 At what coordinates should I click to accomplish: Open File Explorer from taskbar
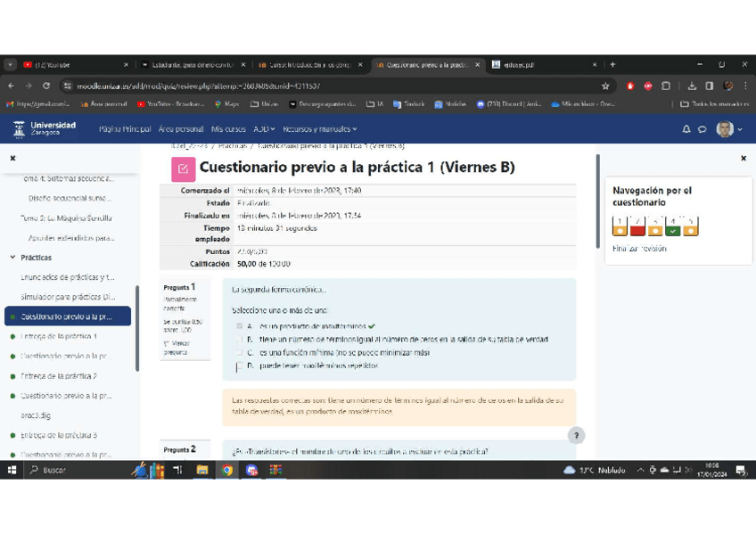(202, 470)
